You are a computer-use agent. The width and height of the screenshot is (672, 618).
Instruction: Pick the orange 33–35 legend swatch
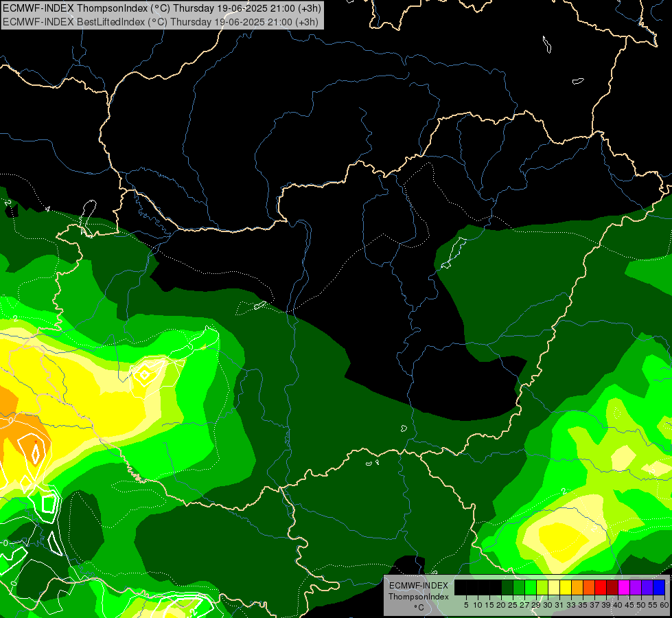tap(577, 587)
